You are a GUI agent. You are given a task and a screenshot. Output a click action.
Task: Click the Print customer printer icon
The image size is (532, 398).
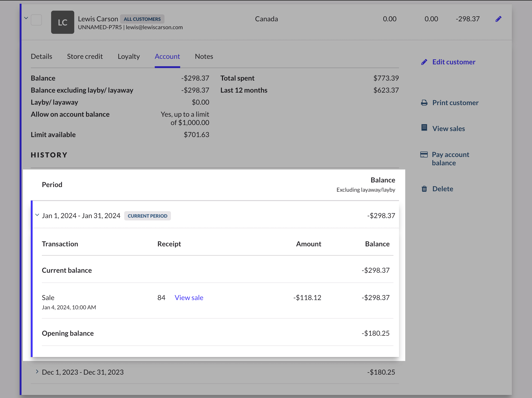point(424,103)
